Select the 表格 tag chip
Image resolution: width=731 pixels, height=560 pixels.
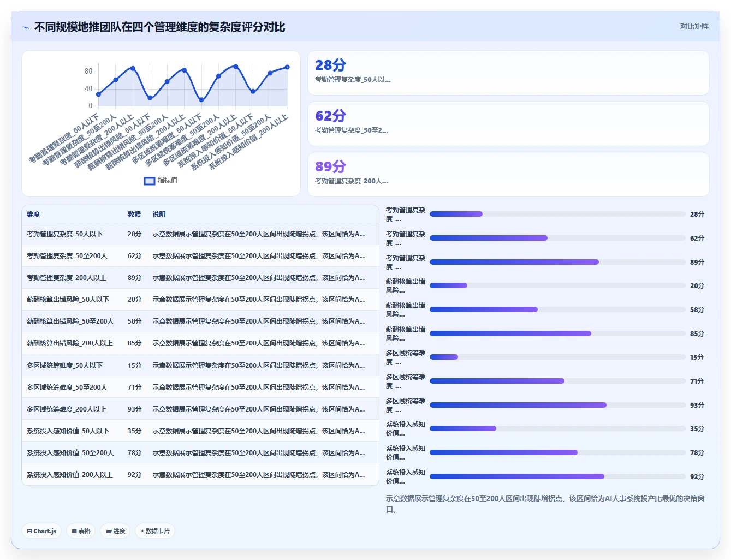point(81,531)
